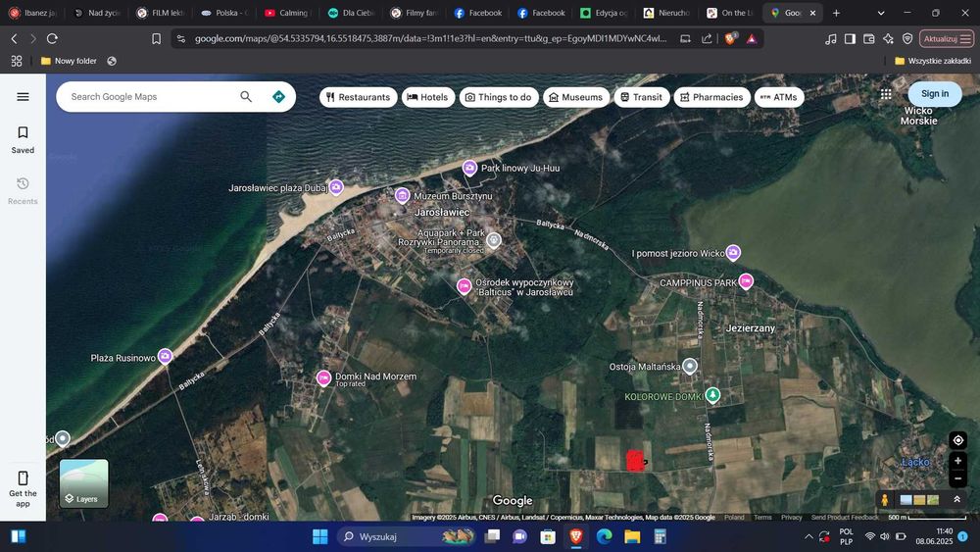Click the Aquapark Panorama marker

pos(494,240)
